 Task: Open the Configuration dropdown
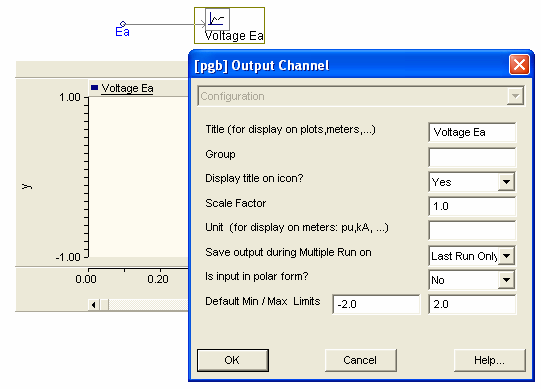(515, 96)
